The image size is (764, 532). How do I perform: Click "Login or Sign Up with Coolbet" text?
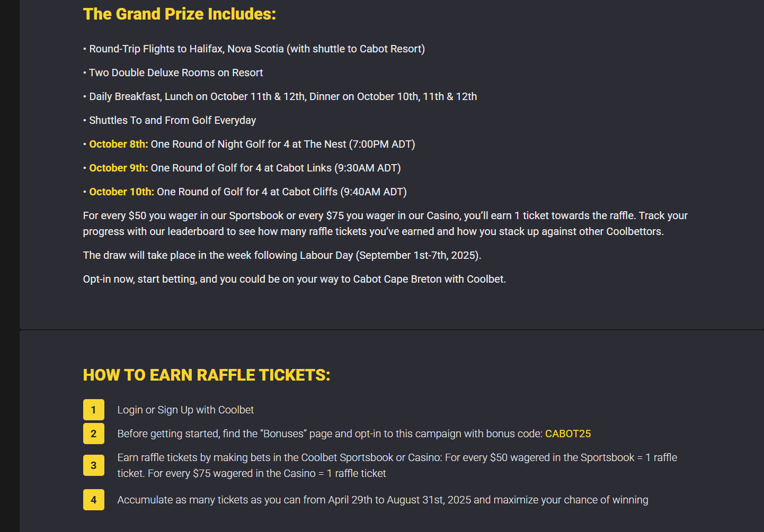tap(185, 410)
